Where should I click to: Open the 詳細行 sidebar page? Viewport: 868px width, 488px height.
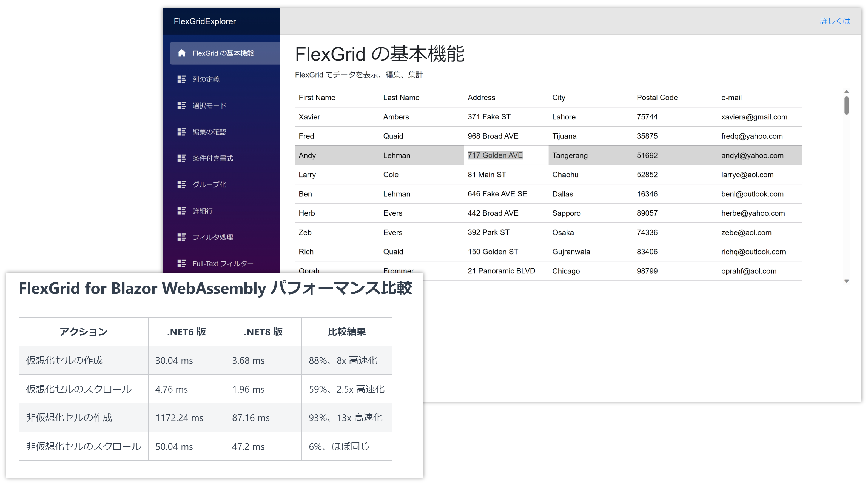225,211
